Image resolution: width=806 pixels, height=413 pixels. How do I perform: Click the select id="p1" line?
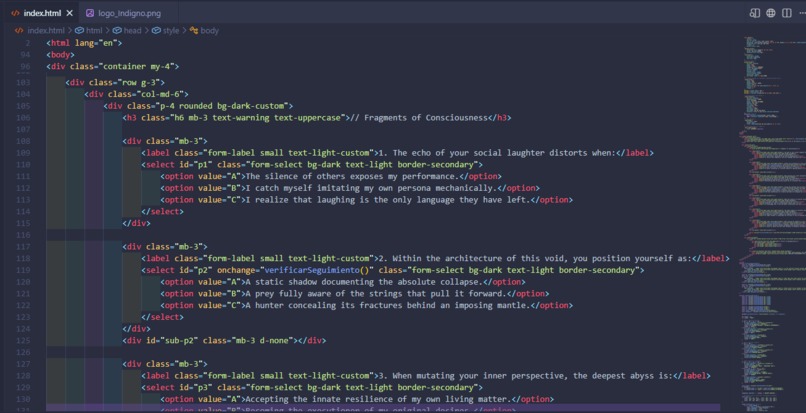[312, 165]
